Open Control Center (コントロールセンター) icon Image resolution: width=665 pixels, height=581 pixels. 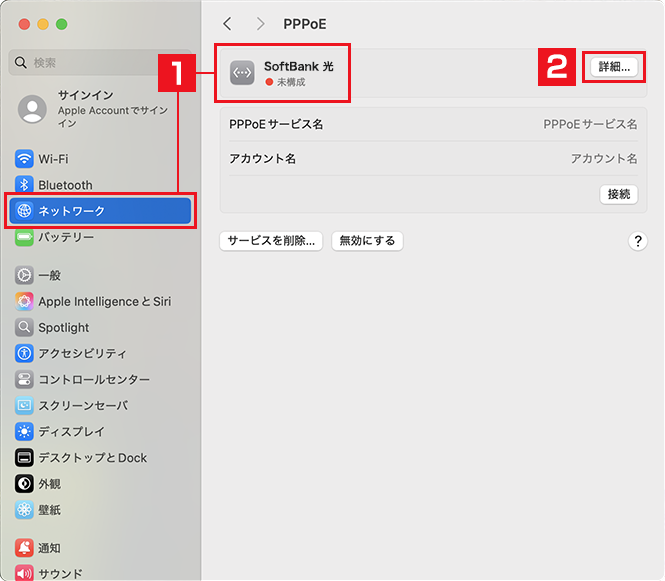click(24, 380)
